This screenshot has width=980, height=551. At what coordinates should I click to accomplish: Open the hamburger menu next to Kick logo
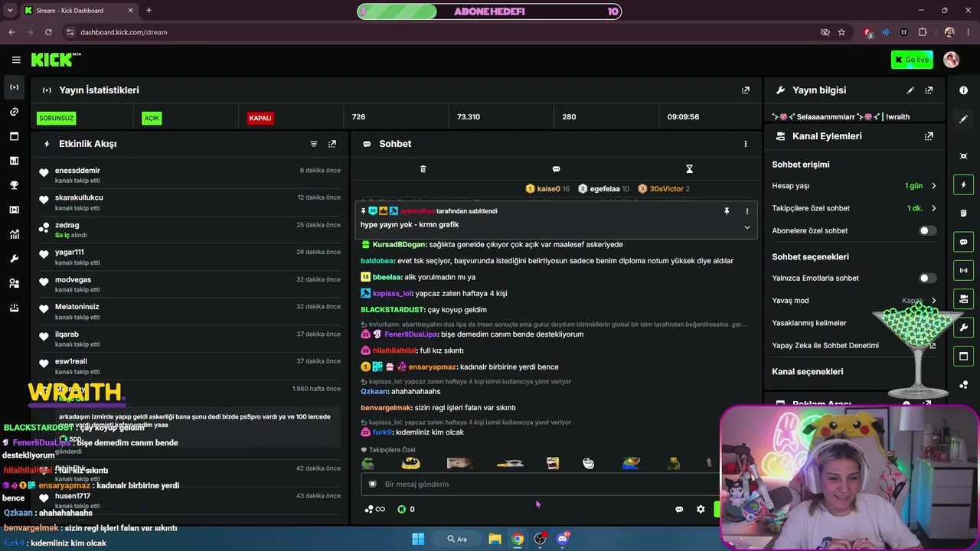click(16, 60)
